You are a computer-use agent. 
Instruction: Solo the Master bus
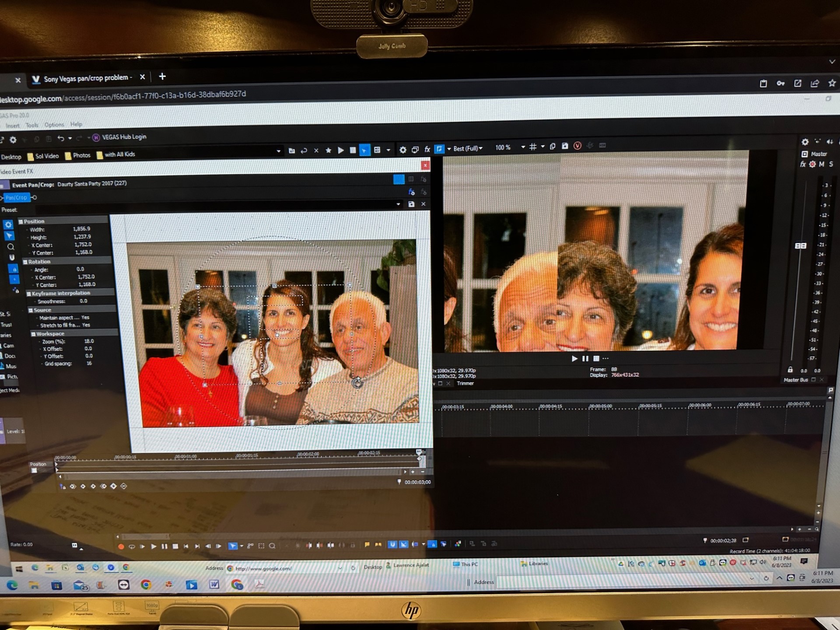click(x=831, y=164)
